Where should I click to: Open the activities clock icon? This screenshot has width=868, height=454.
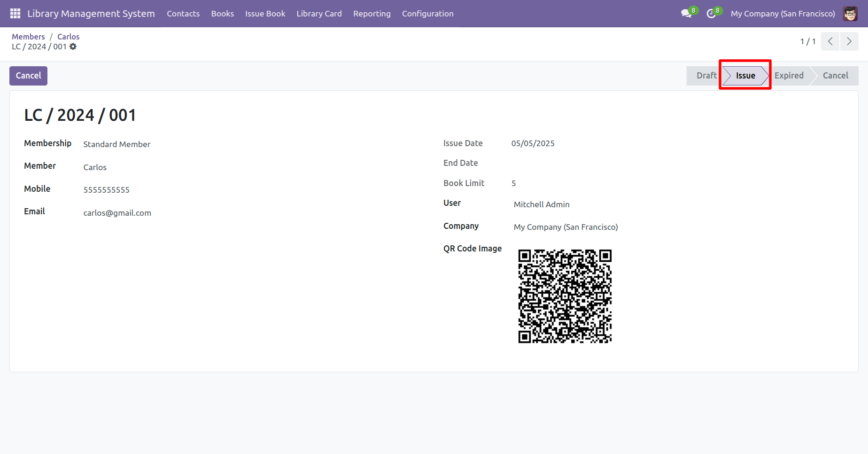(711, 14)
